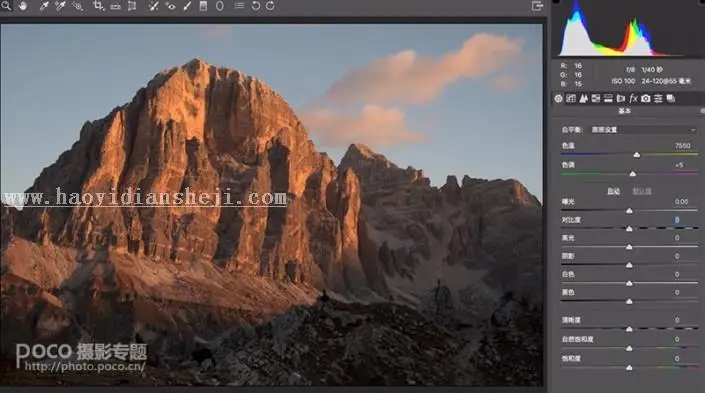Select the Hand tool
Screen dimensions: 705x393
pyautogui.click(x=23, y=6)
